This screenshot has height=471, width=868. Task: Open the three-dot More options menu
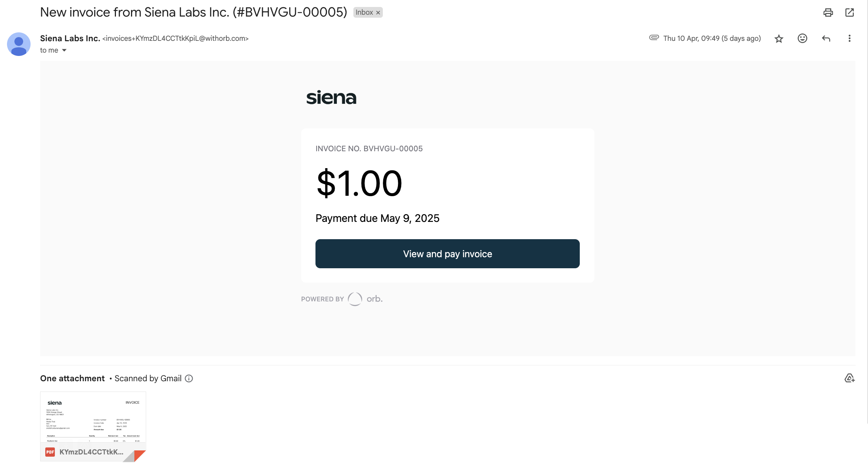[x=850, y=38]
